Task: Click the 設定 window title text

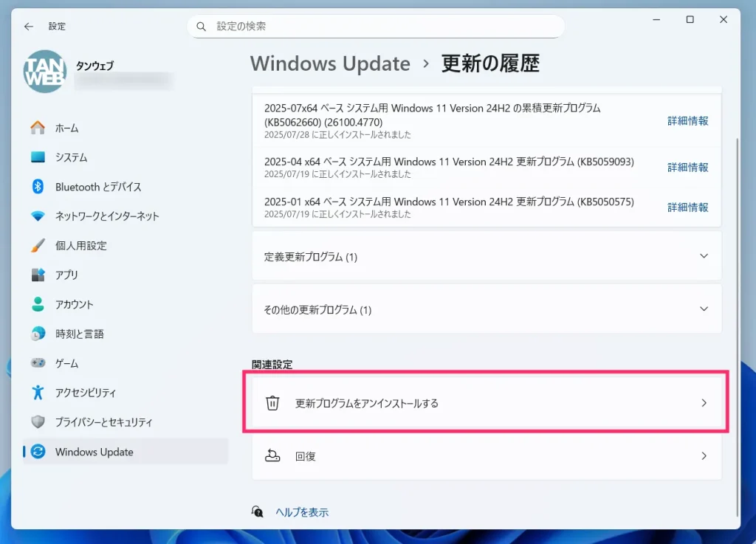Action: coord(57,27)
